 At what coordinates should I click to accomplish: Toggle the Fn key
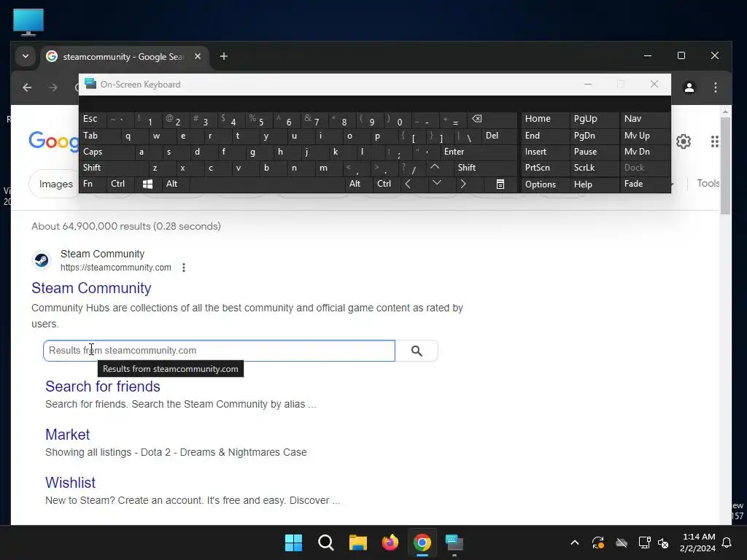coord(93,184)
